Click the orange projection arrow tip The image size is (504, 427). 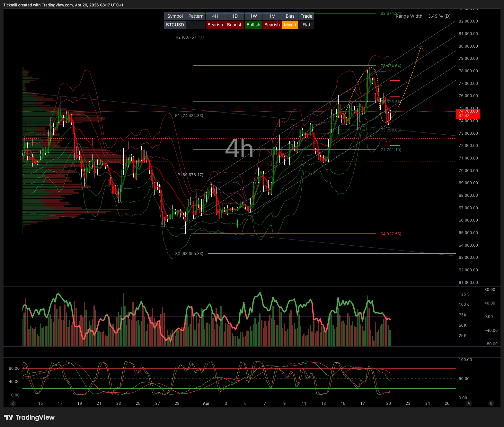coord(420,47)
